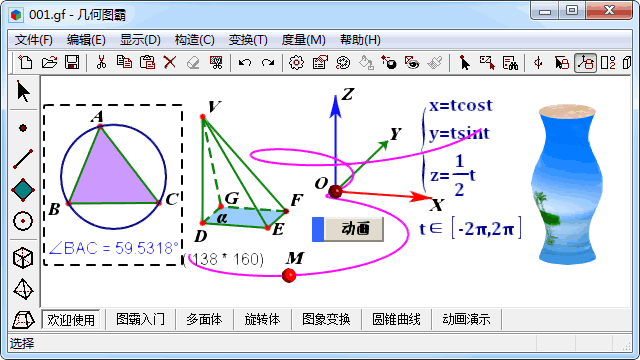Select the arrow pointer tool in sidebar

pyautogui.click(x=23, y=91)
